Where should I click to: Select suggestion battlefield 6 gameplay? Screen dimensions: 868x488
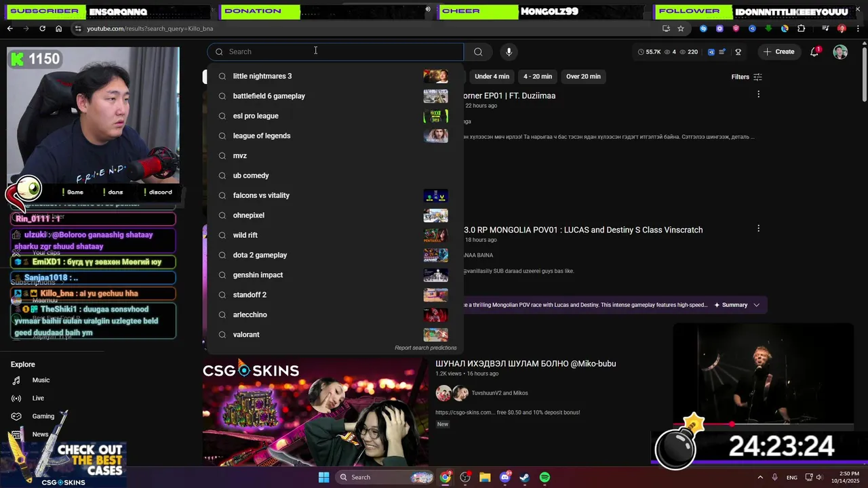(x=336, y=96)
